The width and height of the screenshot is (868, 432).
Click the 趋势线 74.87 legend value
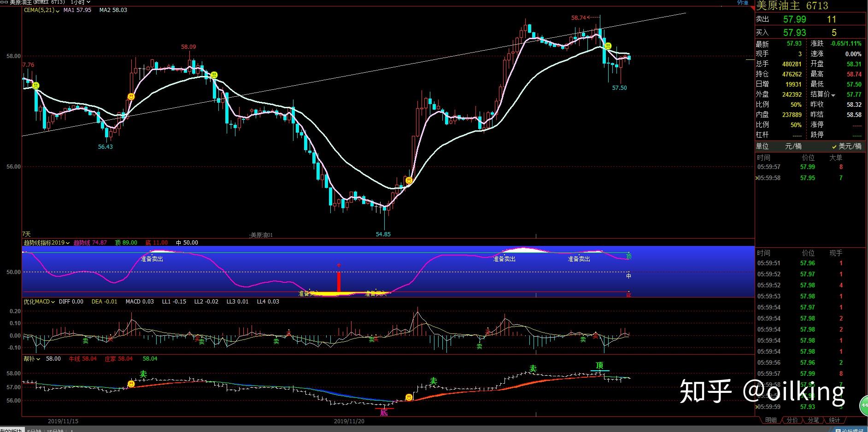tap(90, 243)
